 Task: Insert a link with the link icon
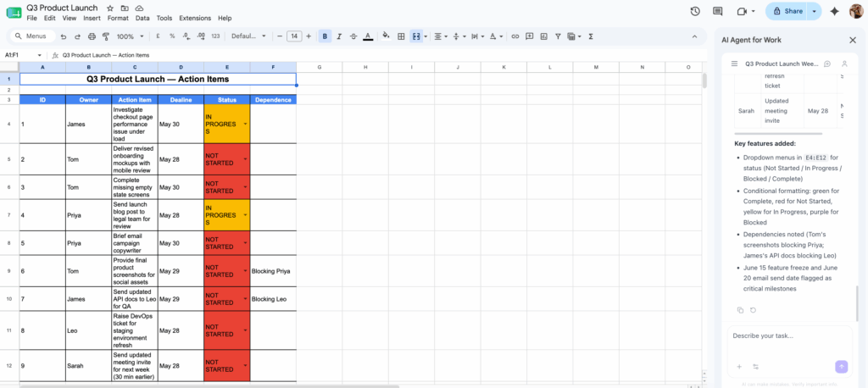tap(515, 36)
